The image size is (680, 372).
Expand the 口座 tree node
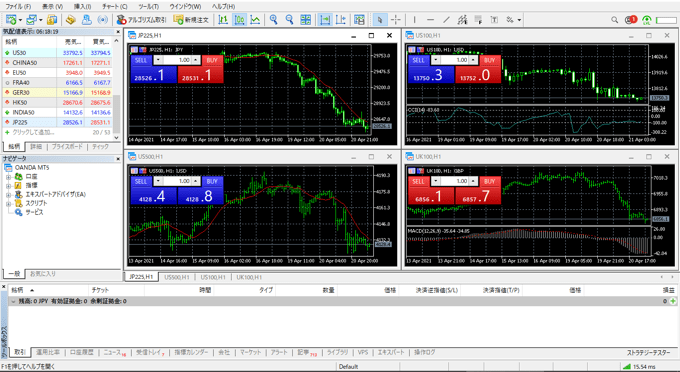8,177
